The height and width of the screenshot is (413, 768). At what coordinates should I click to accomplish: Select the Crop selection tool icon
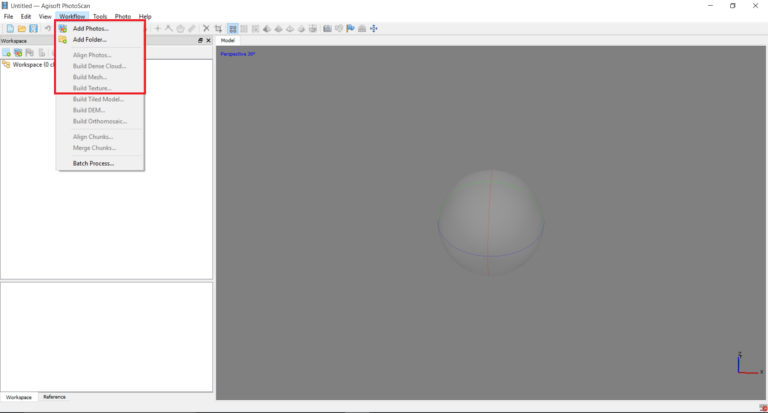218,29
